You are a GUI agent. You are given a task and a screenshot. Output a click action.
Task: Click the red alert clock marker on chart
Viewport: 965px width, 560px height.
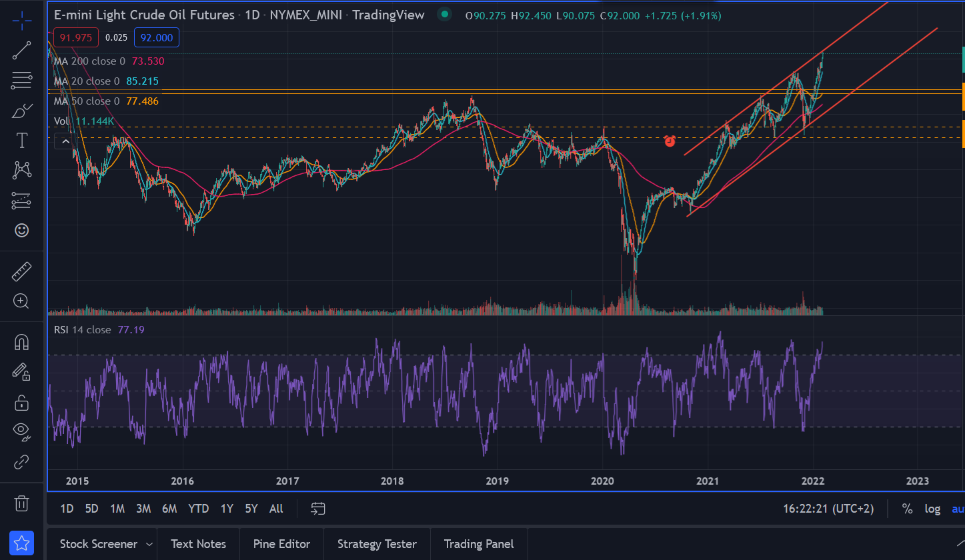670,141
